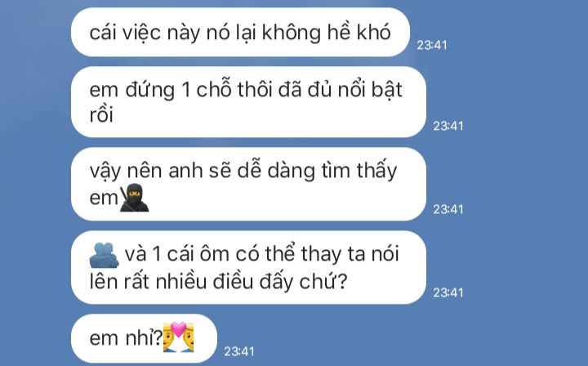Select the message "vậy nên anh sẽ dễ dàng tìm thấy"
The image size is (588, 366).
(248, 184)
